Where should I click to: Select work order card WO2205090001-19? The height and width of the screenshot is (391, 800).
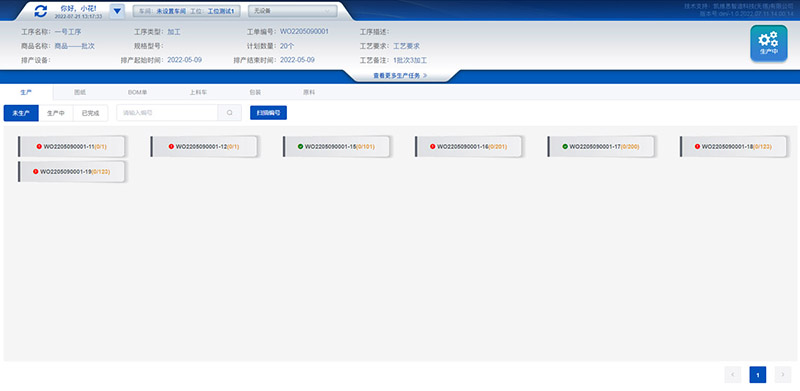(71, 172)
